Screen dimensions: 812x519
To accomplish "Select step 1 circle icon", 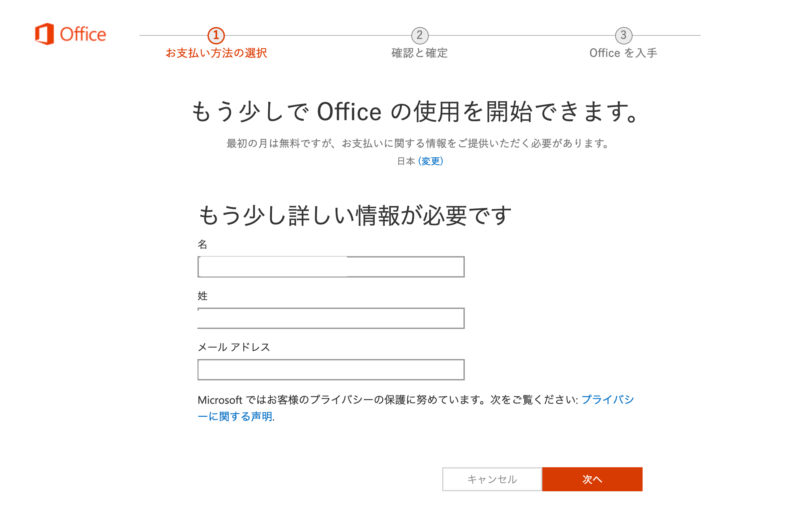I will [x=216, y=35].
